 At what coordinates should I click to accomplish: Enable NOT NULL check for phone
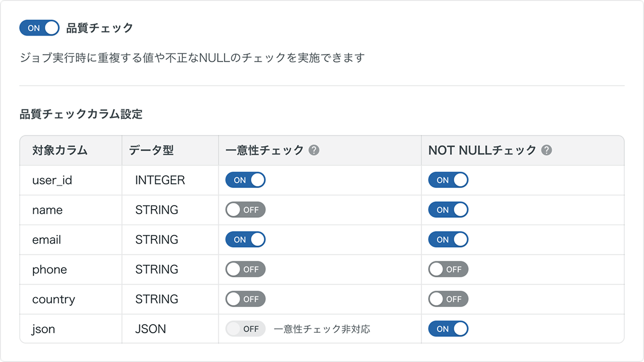tap(448, 269)
